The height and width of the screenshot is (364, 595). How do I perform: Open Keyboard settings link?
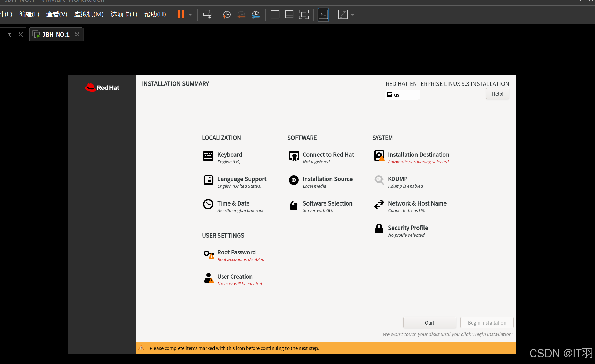click(230, 155)
